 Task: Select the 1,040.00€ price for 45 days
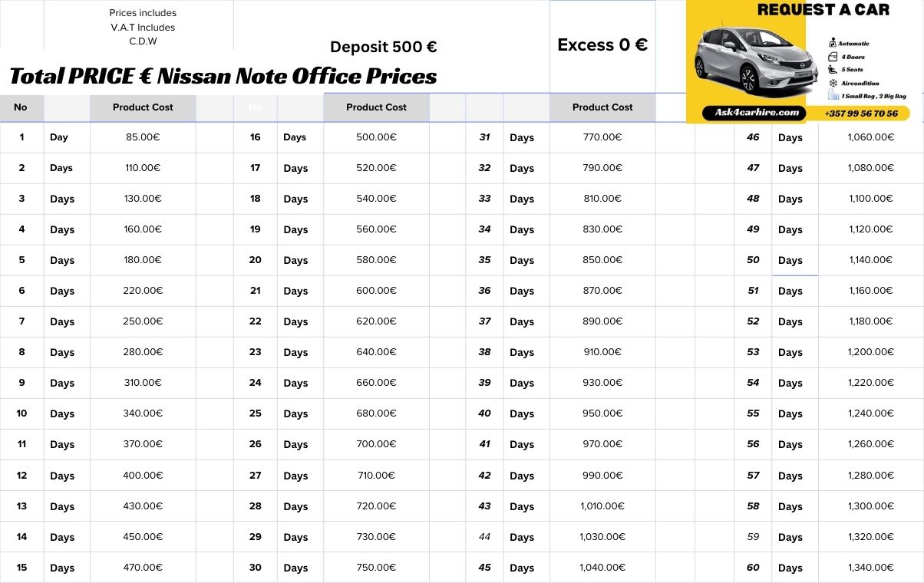tap(602, 568)
